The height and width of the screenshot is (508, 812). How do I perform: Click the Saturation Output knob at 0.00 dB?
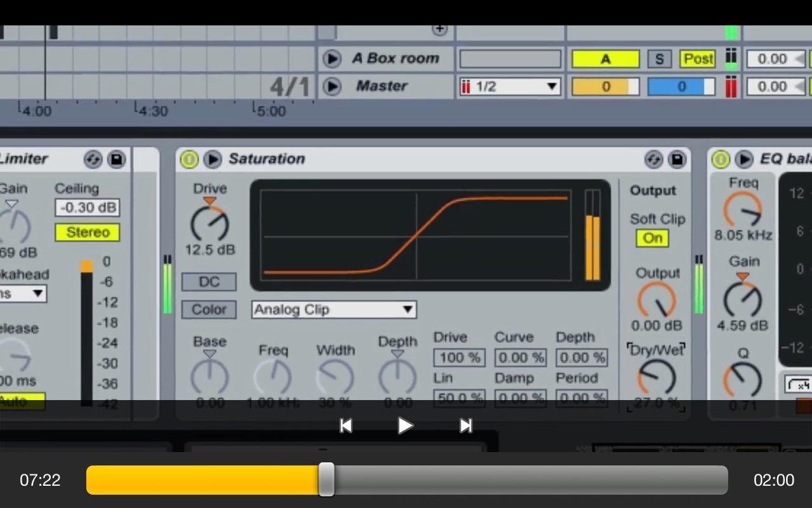pos(657,300)
